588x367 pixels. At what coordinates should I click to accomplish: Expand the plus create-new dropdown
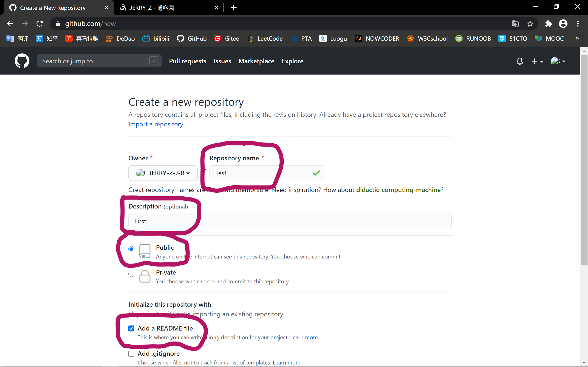point(537,61)
